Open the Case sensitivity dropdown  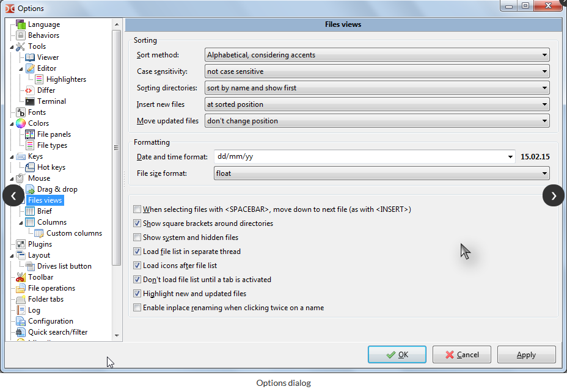377,71
